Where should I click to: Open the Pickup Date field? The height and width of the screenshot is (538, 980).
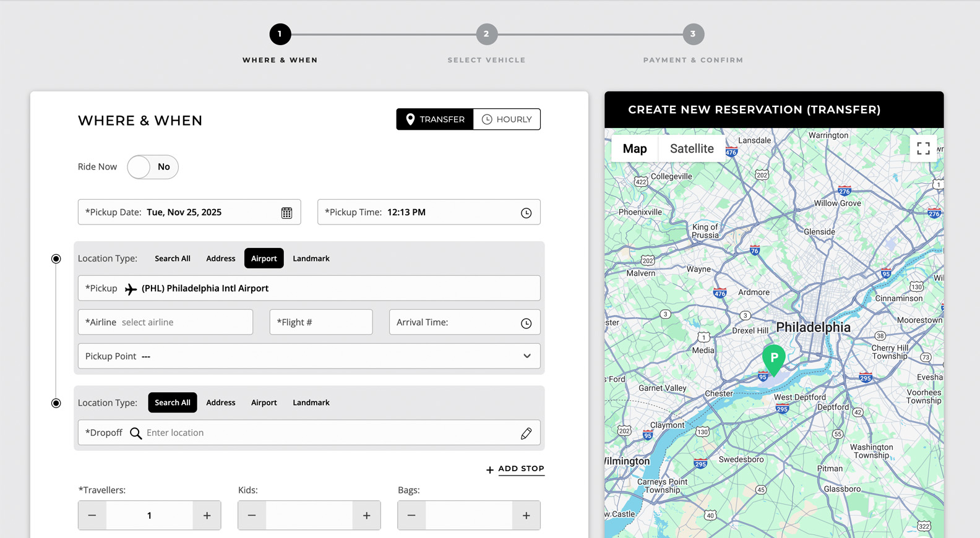189,212
